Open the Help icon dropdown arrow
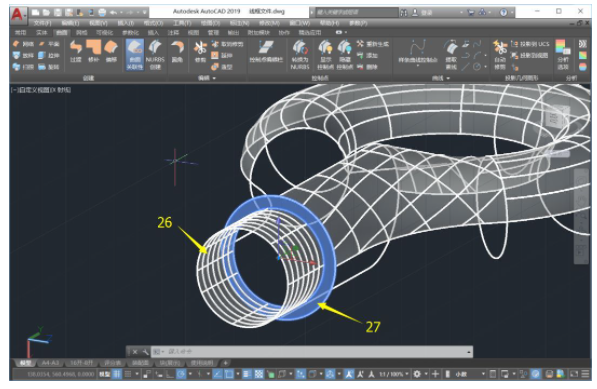597x389 pixels. click(x=512, y=13)
